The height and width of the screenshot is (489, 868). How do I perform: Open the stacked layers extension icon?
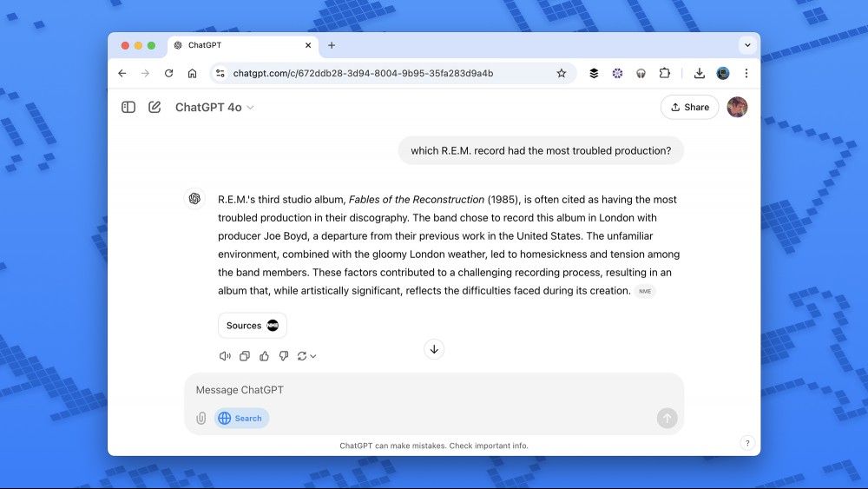tap(594, 73)
